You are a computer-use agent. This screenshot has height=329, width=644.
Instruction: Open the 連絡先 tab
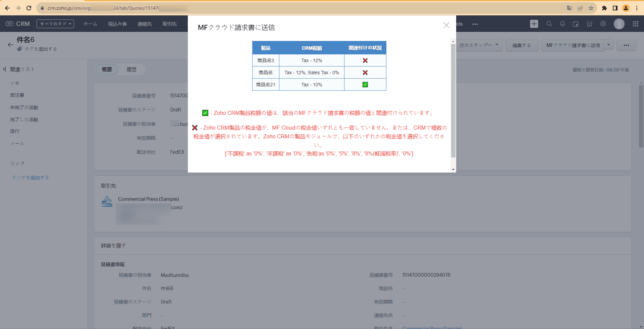145,24
